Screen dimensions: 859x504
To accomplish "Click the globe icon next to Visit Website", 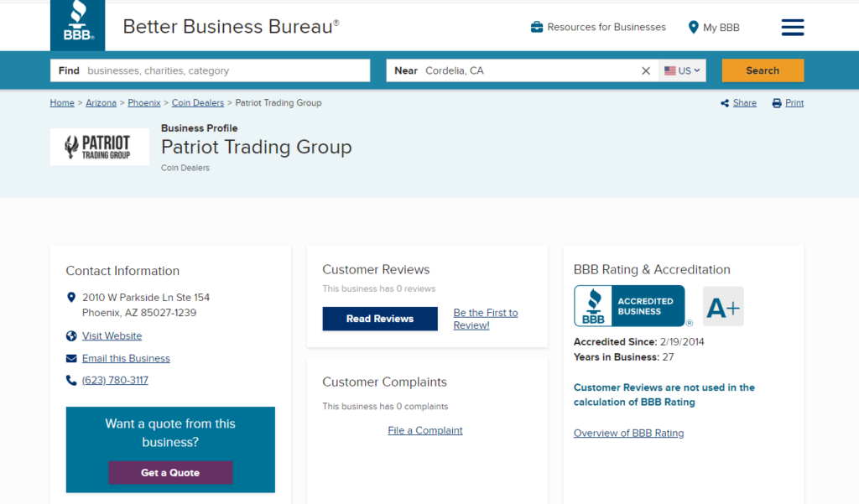I will [x=71, y=335].
